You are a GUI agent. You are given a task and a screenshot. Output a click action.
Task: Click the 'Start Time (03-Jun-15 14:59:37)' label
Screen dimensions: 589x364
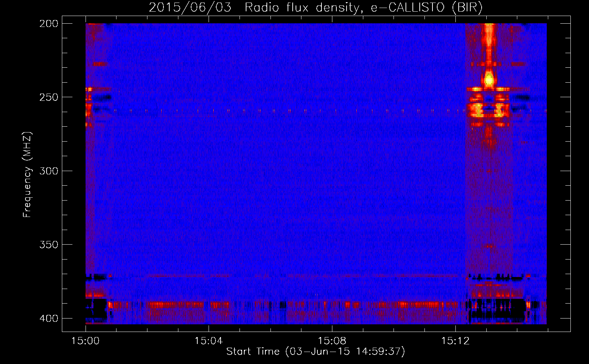tap(316, 352)
